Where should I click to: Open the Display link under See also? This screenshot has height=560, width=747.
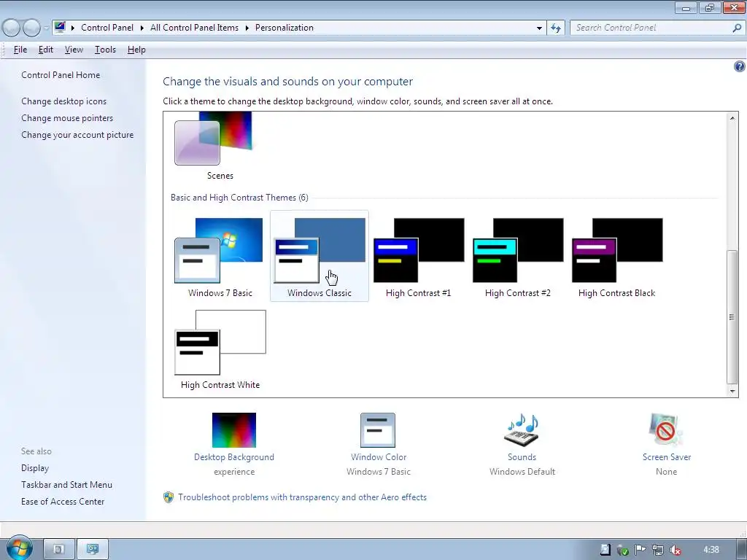(35, 468)
